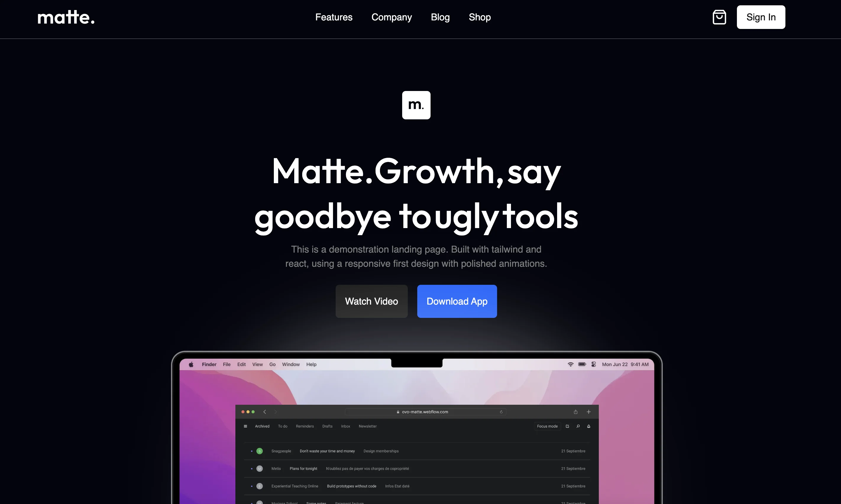Open the Features navigation menu item

(x=334, y=17)
